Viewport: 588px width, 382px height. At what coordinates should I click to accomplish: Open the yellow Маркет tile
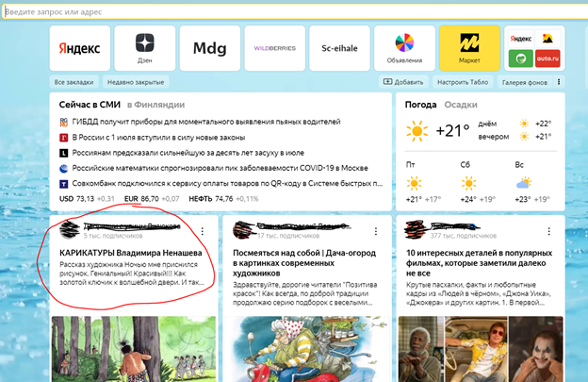click(x=469, y=48)
